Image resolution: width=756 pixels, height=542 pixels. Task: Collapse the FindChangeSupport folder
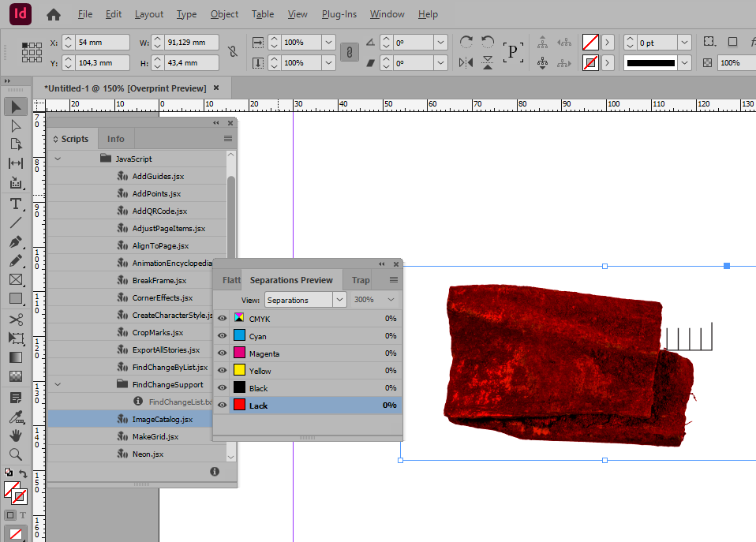tap(58, 385)
